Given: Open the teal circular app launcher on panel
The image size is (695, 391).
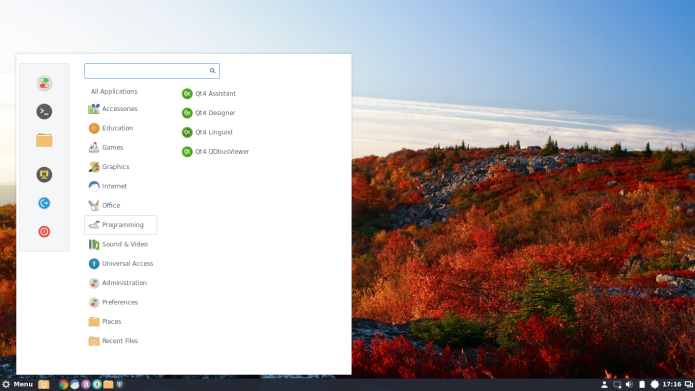Looking at the screenshot, I should point(97,384).
